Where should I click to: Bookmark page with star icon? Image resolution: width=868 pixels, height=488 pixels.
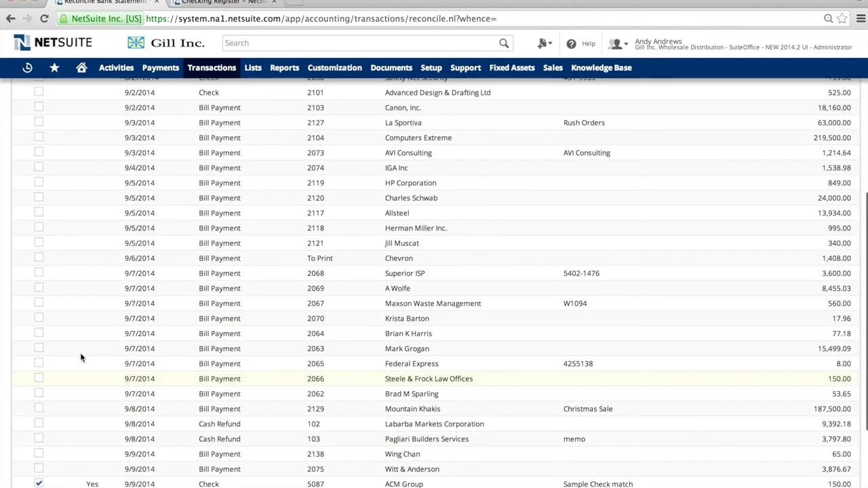842,18
